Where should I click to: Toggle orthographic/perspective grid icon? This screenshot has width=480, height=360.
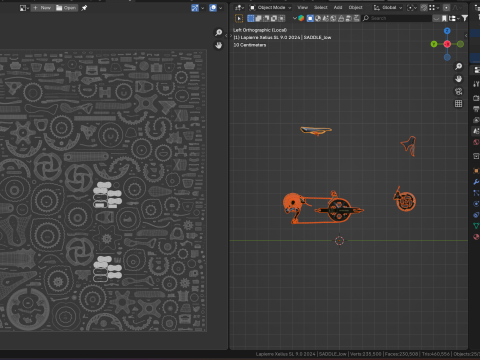tap(459, 104)
